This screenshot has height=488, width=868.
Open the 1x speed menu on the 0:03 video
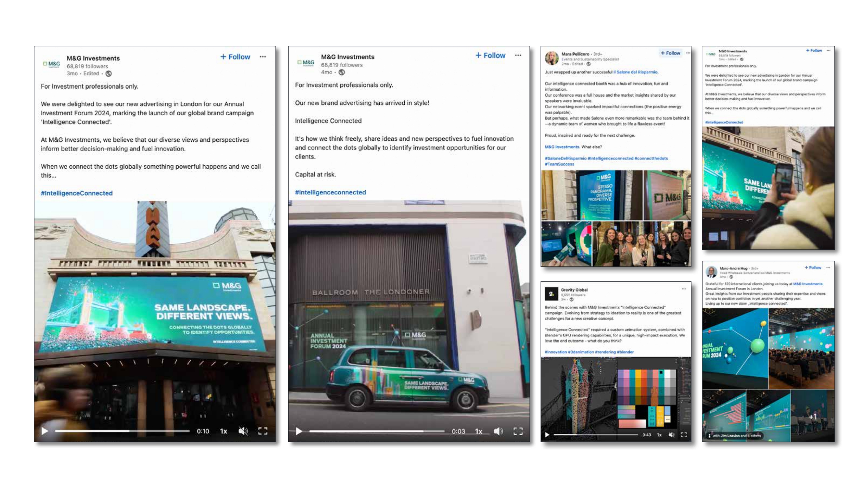pyautogui.click(x=478, y=432)
